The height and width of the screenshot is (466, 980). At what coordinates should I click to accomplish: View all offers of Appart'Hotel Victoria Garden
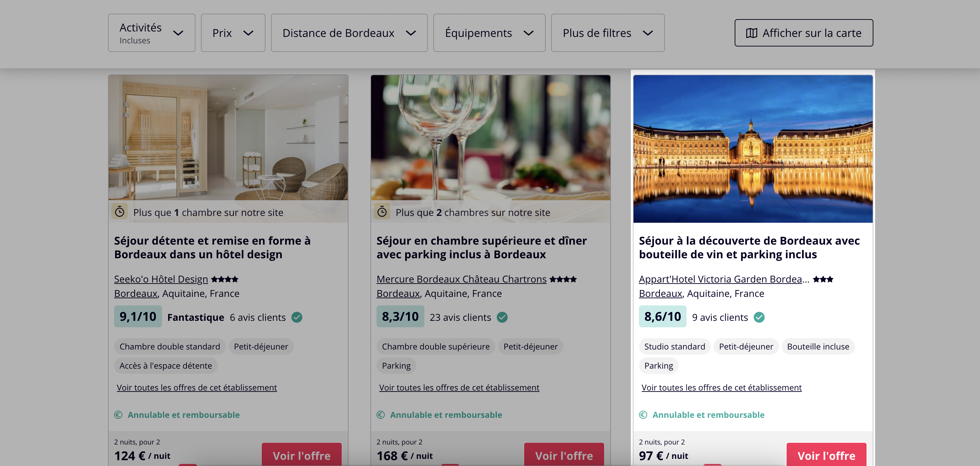[721, 388]
